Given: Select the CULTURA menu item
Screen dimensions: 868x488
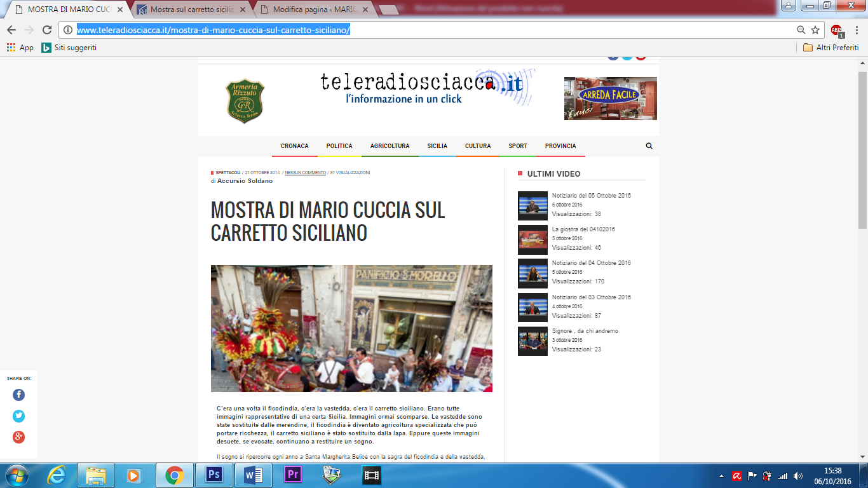Looking at the screenshot, I should point(478,146).
